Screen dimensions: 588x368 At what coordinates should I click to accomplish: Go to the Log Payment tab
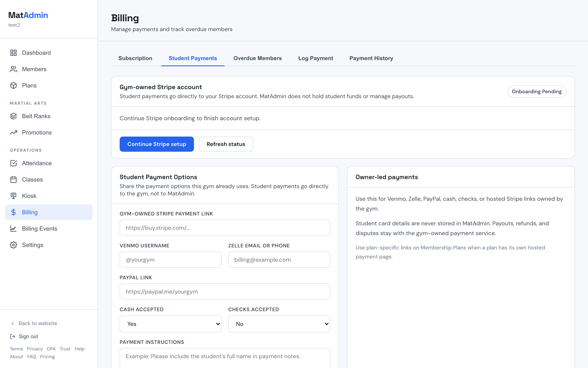pyautogui.click(x=315, y=58)
